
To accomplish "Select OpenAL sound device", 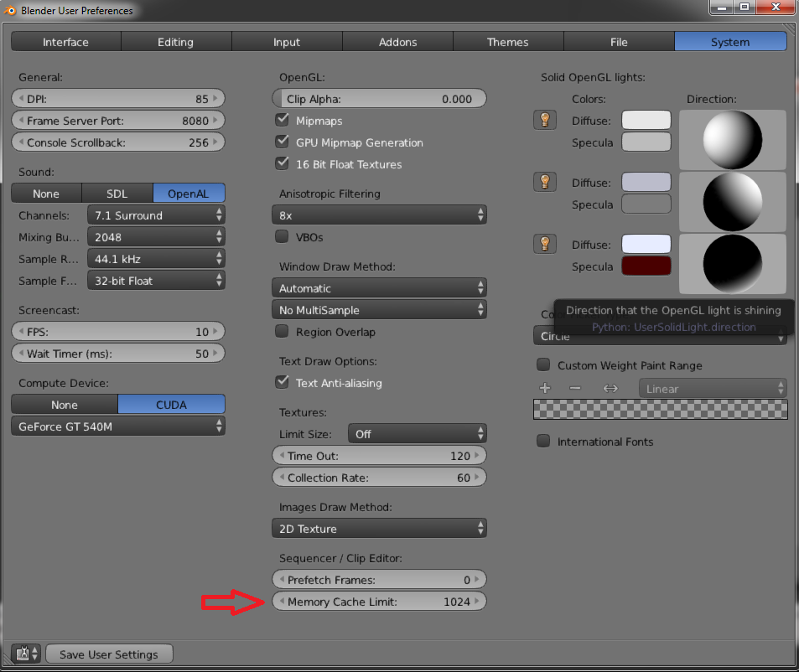I will click(x=189, y=194).
